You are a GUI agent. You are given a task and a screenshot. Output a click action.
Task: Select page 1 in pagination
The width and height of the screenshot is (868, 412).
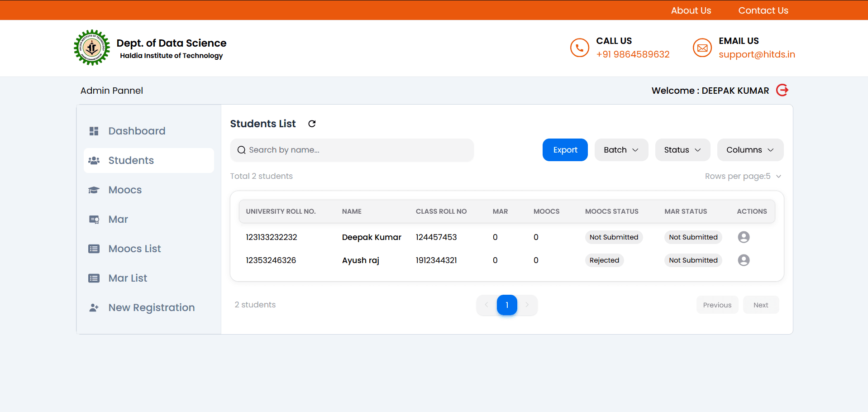tap(507, 305)
